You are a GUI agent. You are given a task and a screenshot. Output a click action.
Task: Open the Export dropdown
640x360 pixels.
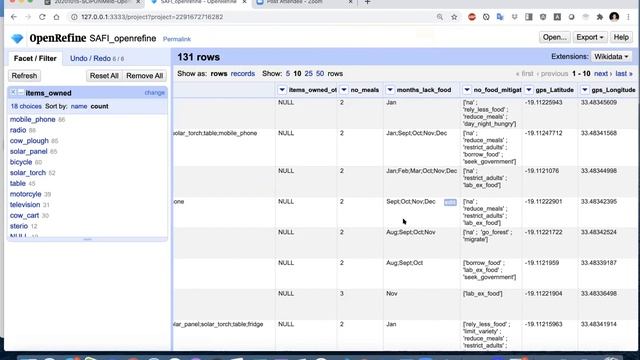(590, 37)
